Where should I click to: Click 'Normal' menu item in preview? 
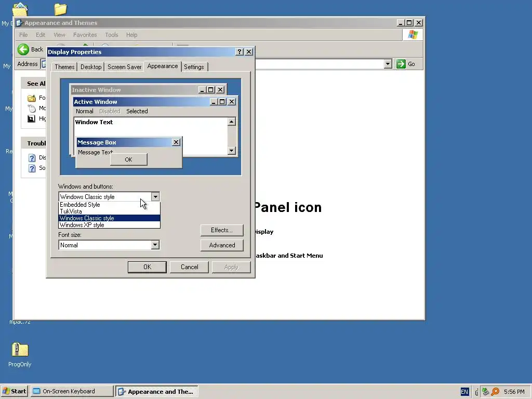pos(85,111)
